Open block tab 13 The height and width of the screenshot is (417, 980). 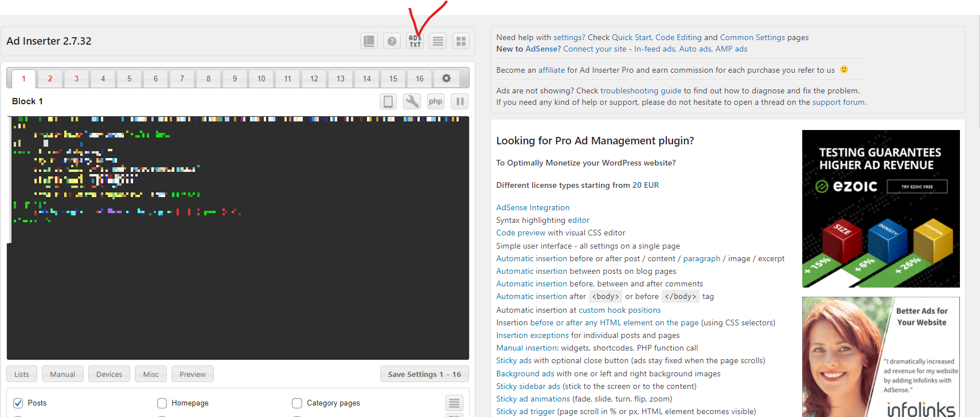click(x=340, y=78)
